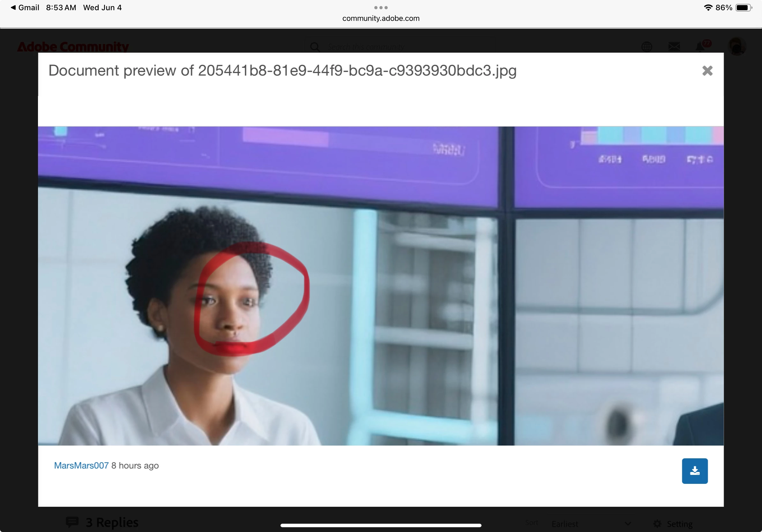This screenshot has height=532, width=762.
Task: Open the mail messages icon
Action: coord(674,47)
